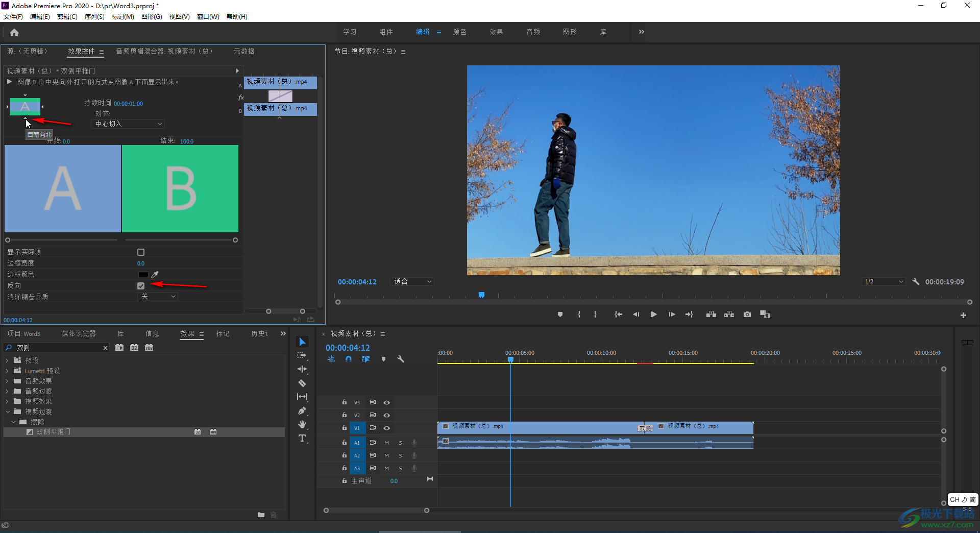
Task: Open the 适合 zoom level dropdown
Action: pos(412,282)
